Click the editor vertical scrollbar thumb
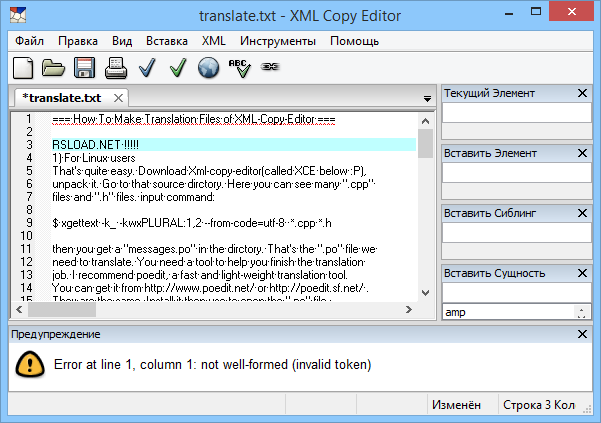 pos(425,143)
